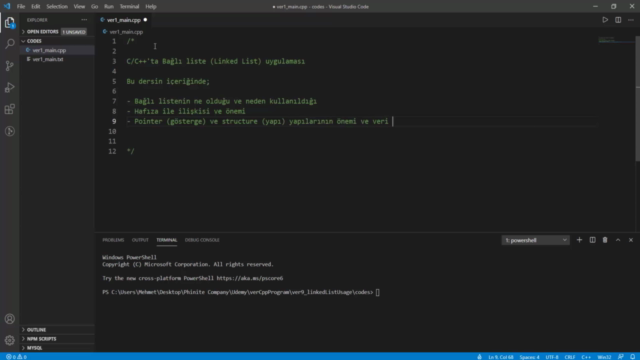
Task: Select the ver1_main.cpp editor tab
Action: [123, 20]
